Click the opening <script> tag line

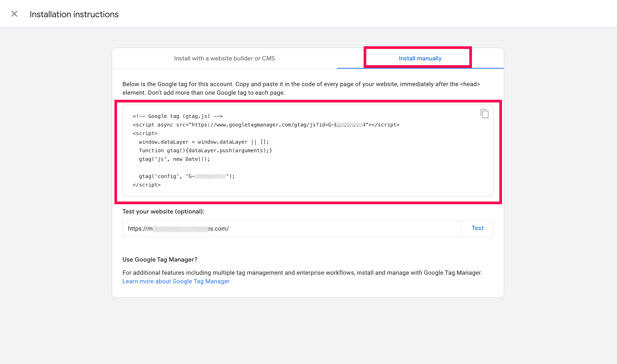coord(145,133)
